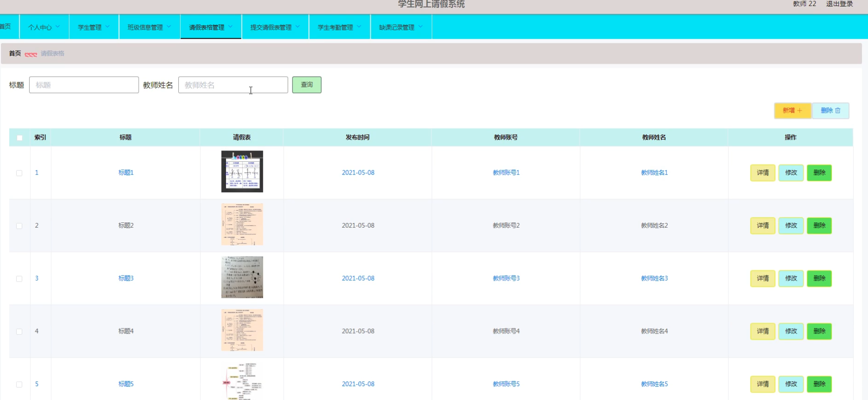The height and width of the screenshot is (400, 868).
Task: Click the 教师姓名5 cell text
Action: point(654,384)
